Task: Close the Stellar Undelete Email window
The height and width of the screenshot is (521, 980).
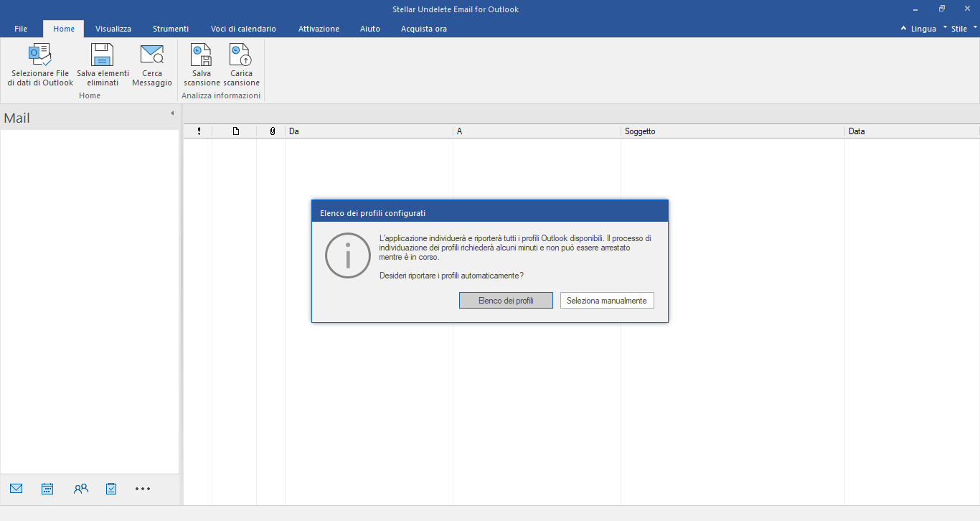Action: coord(967,9)
